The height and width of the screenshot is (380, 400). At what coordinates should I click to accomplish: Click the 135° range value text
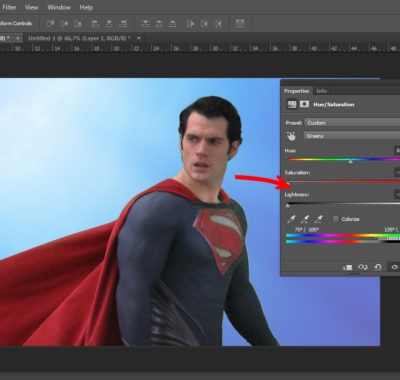(x=391, y=230)
